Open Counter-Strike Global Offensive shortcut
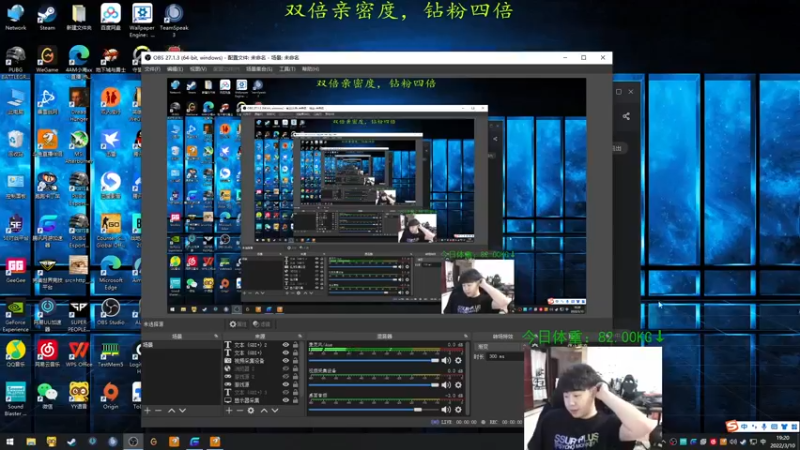800x450 pixels. pos(110,231)
